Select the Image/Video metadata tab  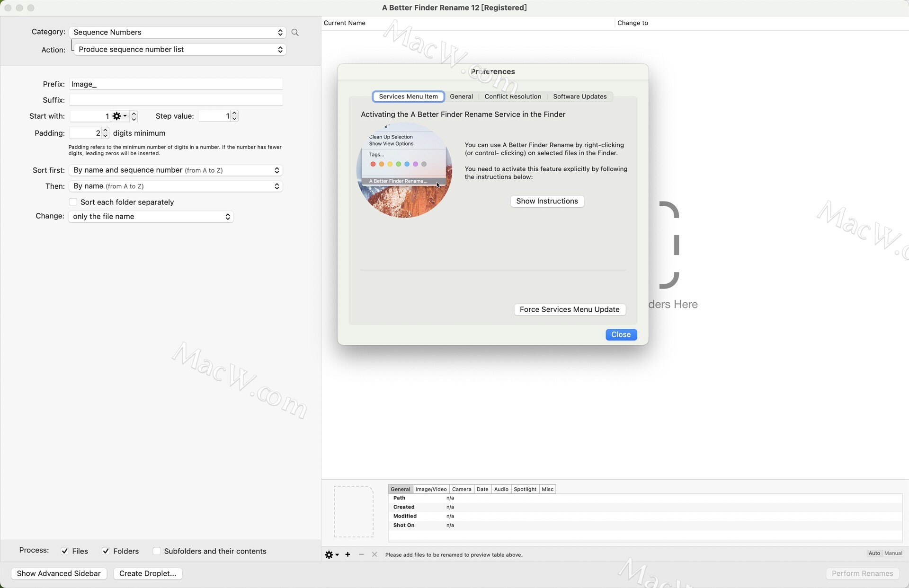pyautogui.click(x=431, y=489)
